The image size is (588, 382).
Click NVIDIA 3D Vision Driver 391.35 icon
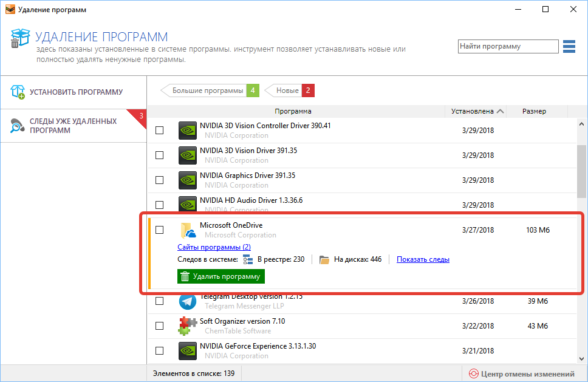coord(188,155)
